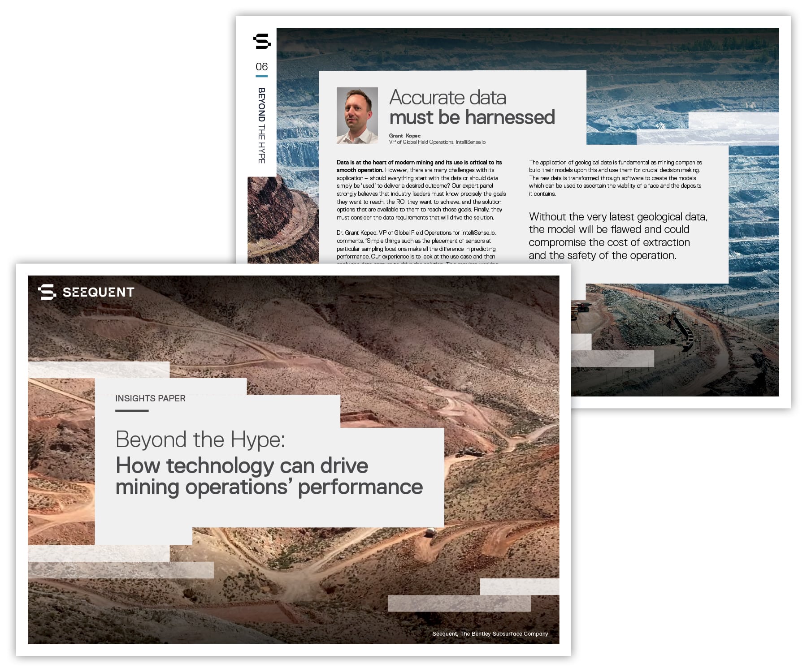Select the SEEQUENT wordmark on the cover

click(x=98, y=293)
